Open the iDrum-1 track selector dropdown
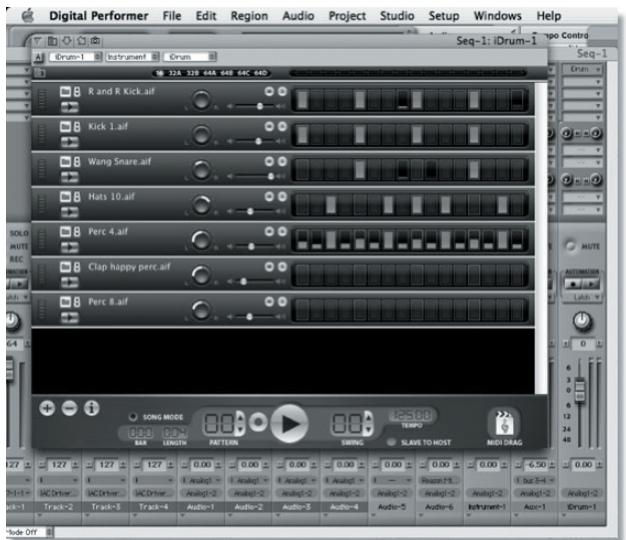This screenshot has height=540, width=626. (x=75, y=57)
